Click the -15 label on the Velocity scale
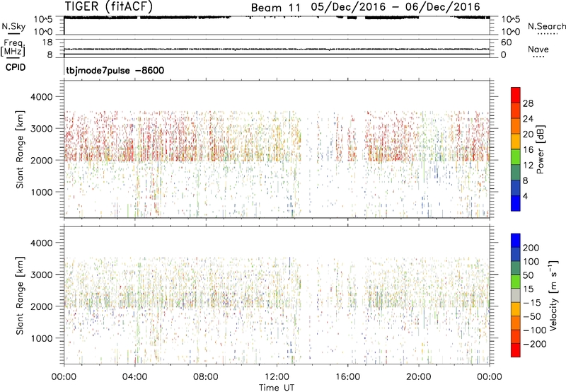This screenshot has height=392, width=566. point(532,302)
